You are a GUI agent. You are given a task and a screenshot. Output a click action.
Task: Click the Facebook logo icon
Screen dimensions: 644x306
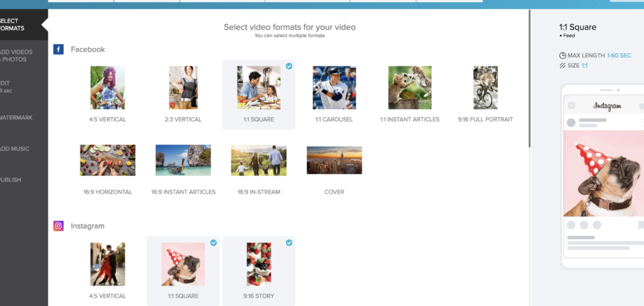point(59,50)
